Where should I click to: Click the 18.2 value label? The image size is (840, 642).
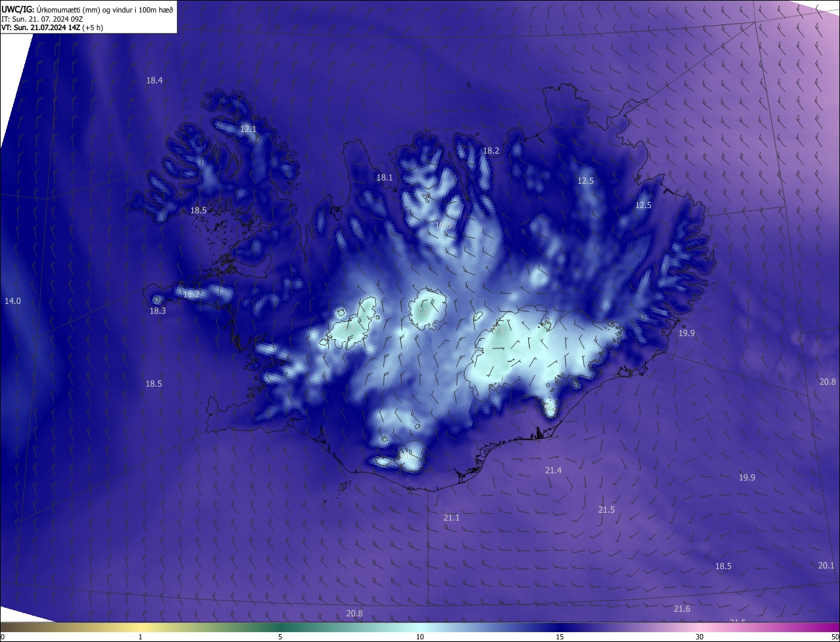[x=491, y=150]
